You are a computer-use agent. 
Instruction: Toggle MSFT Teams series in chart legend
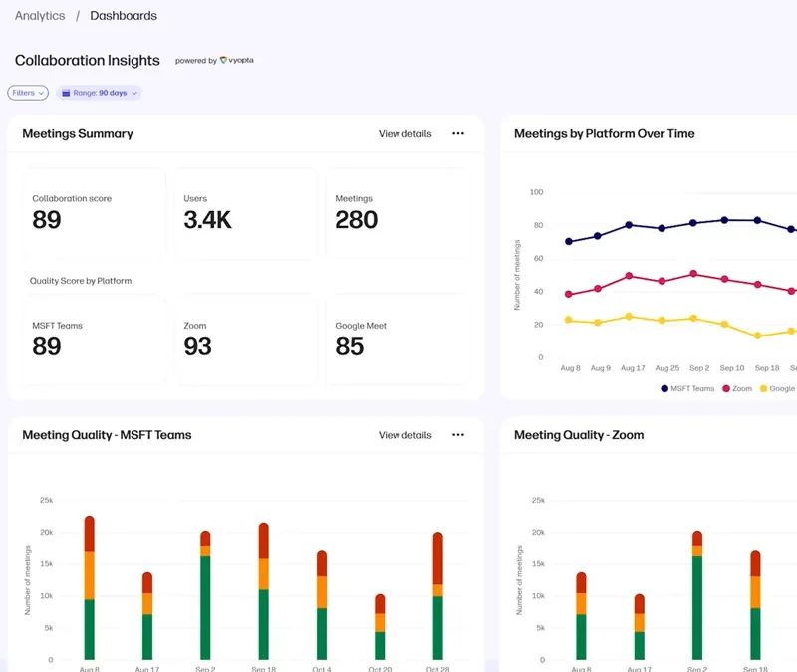coord(687,388)
